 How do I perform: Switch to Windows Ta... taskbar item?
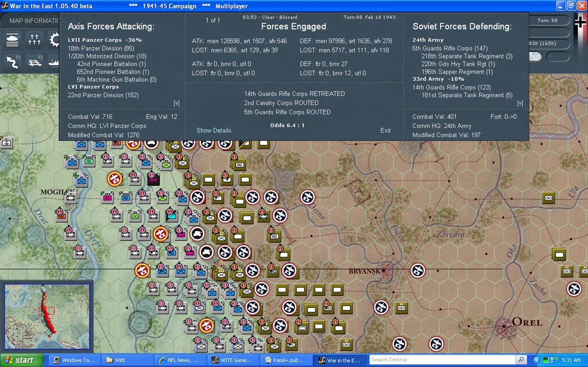point(74,360)
